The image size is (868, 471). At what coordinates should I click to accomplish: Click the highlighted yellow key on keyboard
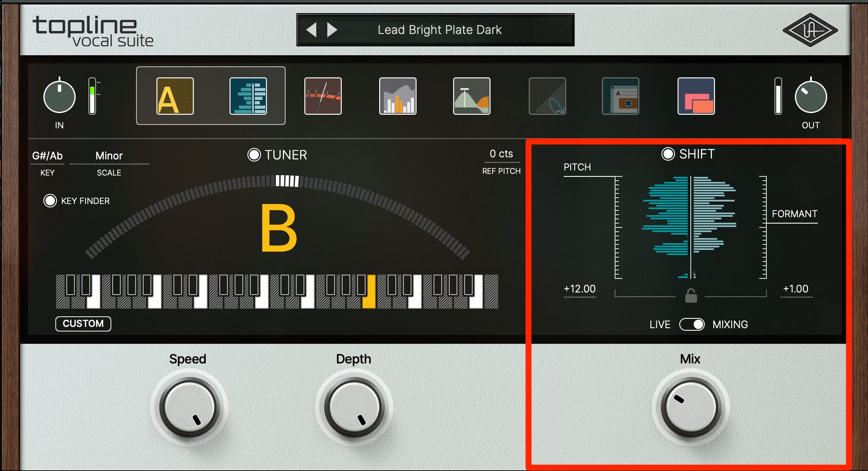369,292
